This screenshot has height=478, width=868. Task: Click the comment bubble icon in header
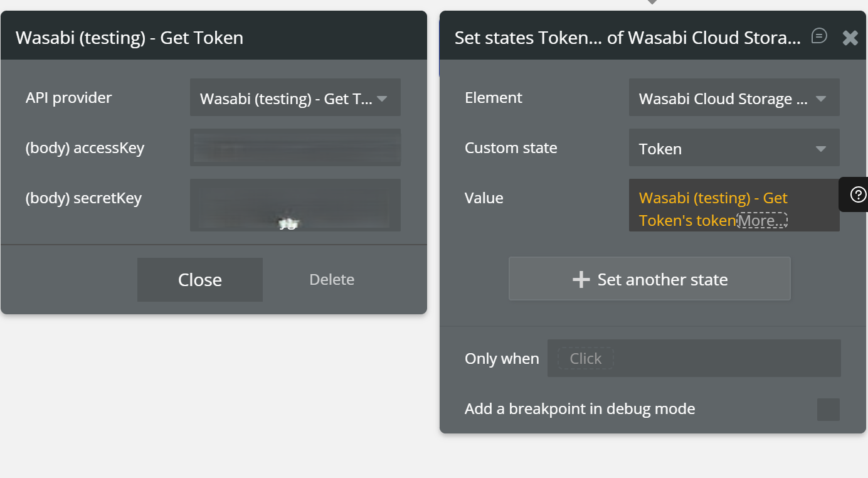pyautogui.click(x=819, y=36)
